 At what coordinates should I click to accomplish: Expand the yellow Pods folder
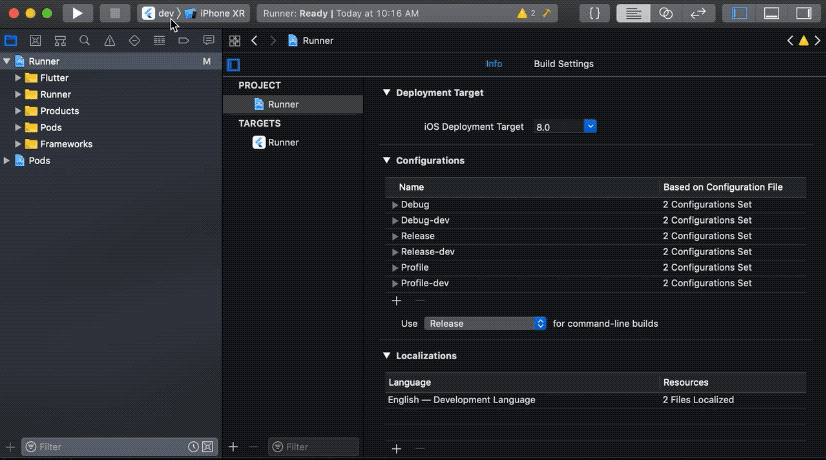pyautogui.click(x=18, y=128)
